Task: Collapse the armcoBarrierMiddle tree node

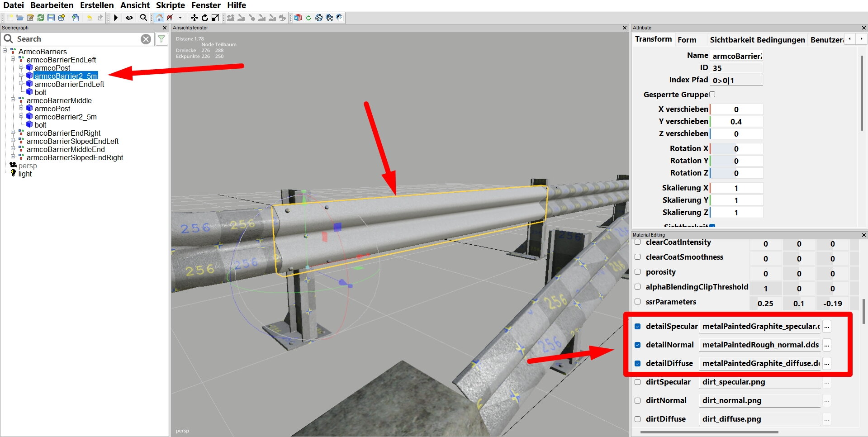Action: 13,100
